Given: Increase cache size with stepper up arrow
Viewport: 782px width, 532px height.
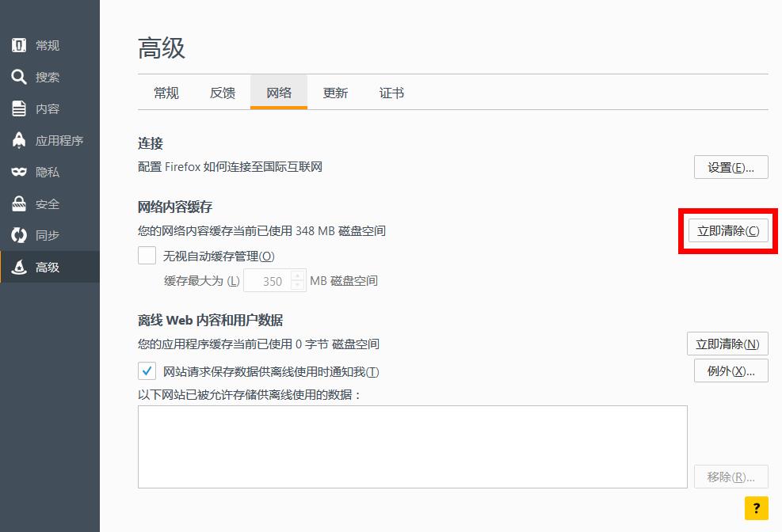Looking at the screenshot, I should (x=298, y=275).
